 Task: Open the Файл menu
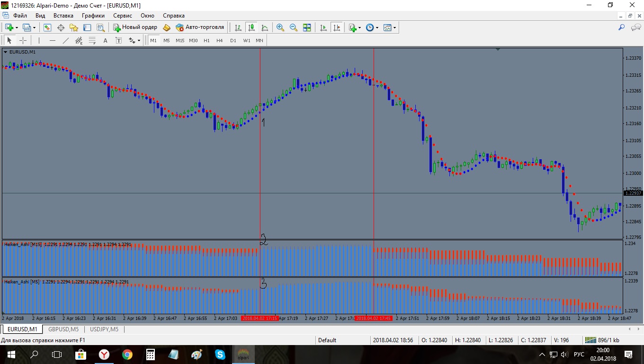[20, 16]
